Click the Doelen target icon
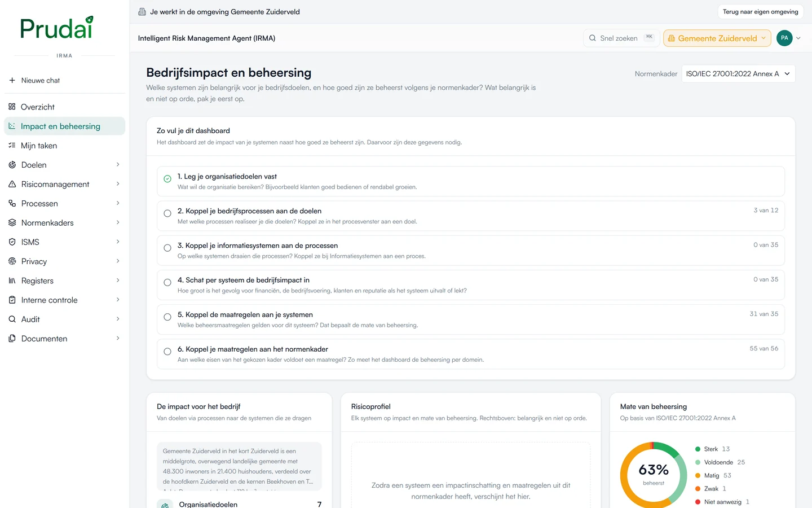The height and width of the screenshot is (508, 812). click(12, 165)
